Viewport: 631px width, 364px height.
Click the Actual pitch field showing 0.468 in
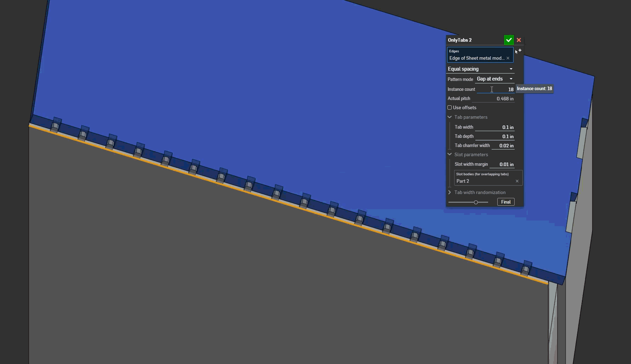tap(504, 99)
